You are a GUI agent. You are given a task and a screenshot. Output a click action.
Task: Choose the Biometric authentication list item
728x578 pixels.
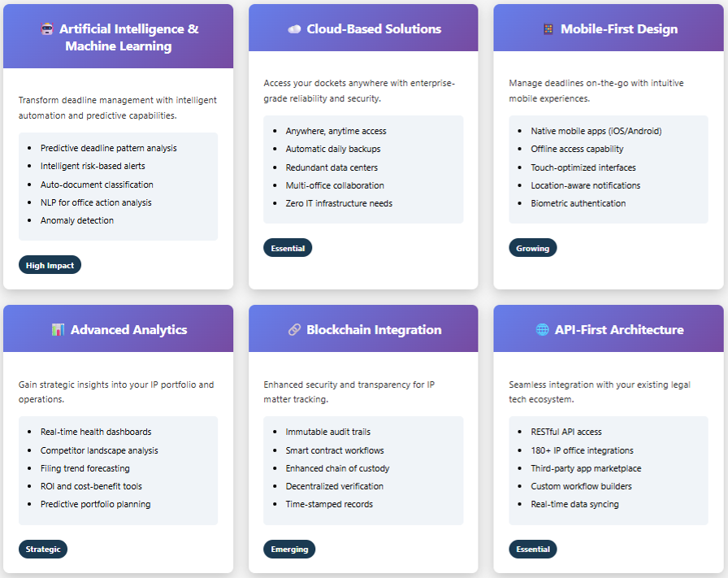pyautogui.click(x=578, y=203)
